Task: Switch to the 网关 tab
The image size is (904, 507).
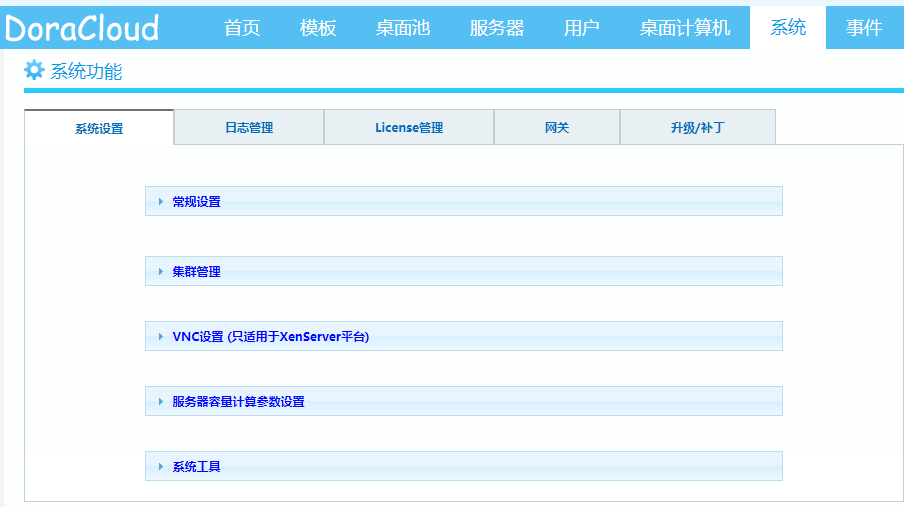Action: (x=557, y=127)
